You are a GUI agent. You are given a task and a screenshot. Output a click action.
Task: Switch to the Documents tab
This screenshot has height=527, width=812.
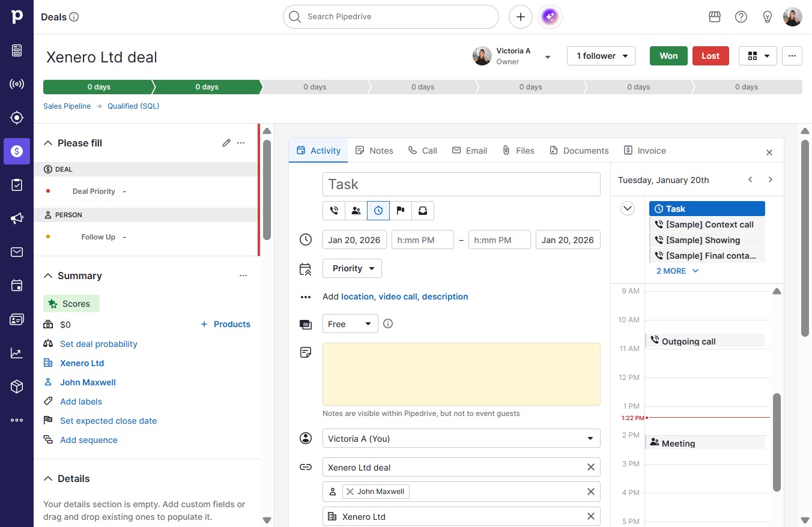point(579,150)
